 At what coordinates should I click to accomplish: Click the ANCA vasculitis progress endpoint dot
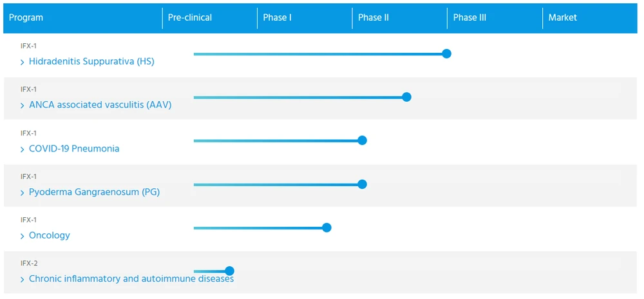point(406,97)
